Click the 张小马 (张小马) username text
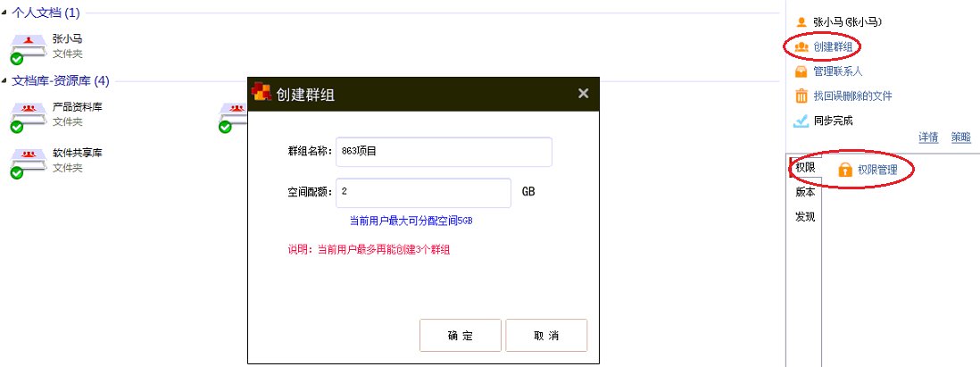The width and height of the screenshot is (980, 367). click(x=848, y=22)
